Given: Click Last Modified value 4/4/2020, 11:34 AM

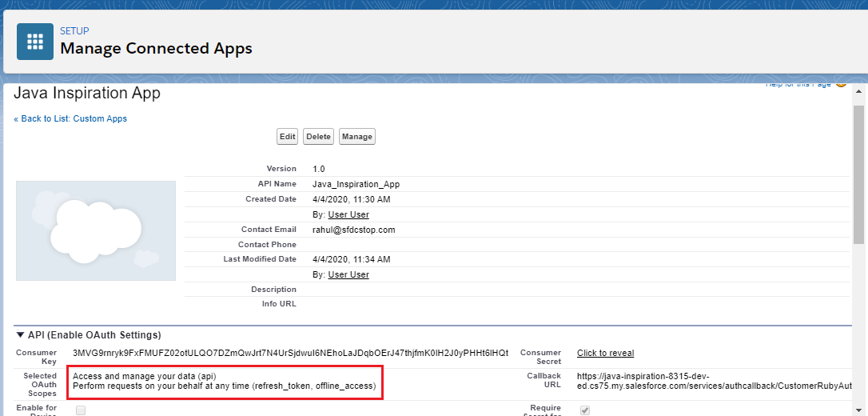Looking at the screenshot, I should [352, 259].
